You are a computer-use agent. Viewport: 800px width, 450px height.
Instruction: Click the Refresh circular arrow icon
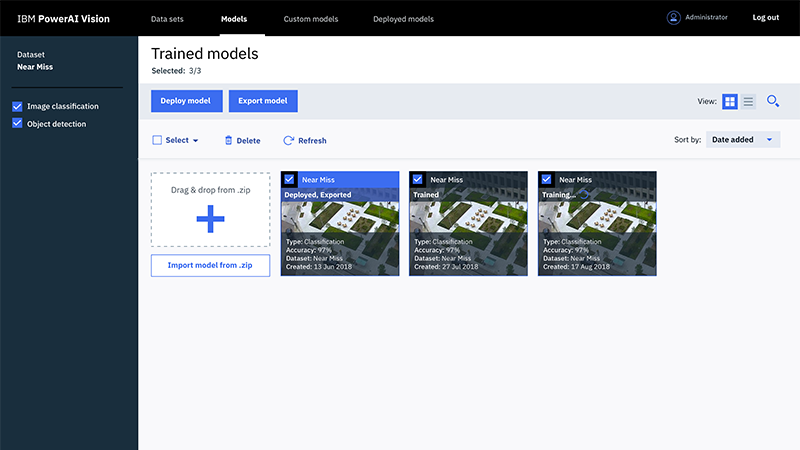289,141
